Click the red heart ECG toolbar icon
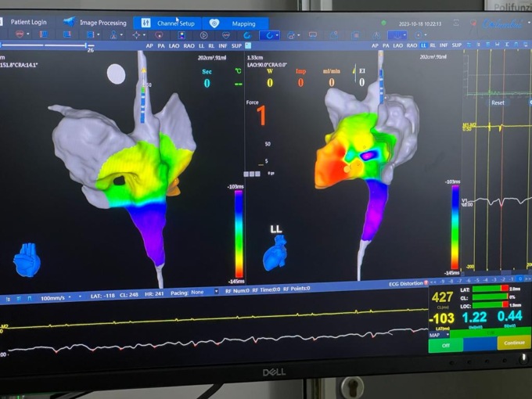 pyautogui.click(x=20, y=34)
